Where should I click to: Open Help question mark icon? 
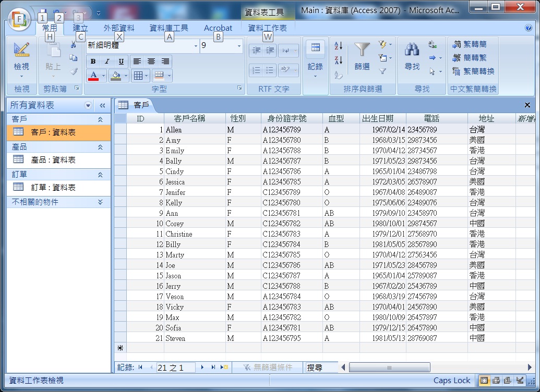click(x=529, y=28)
